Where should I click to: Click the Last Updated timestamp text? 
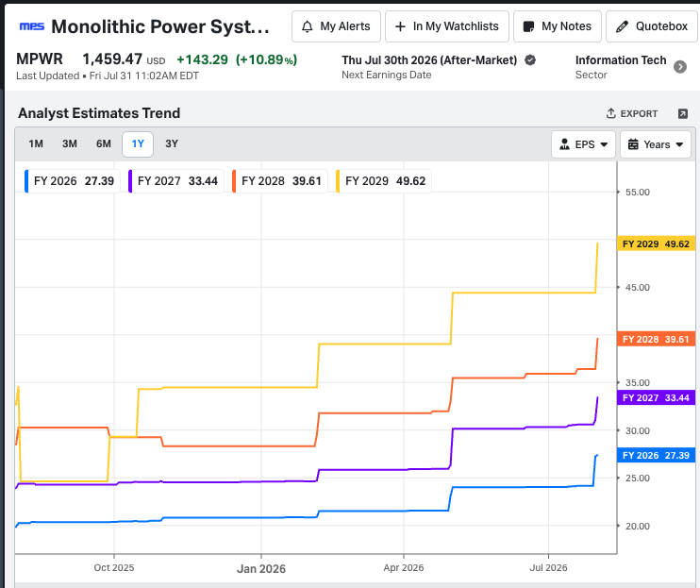pyautogui.click(x=108, y=76)
